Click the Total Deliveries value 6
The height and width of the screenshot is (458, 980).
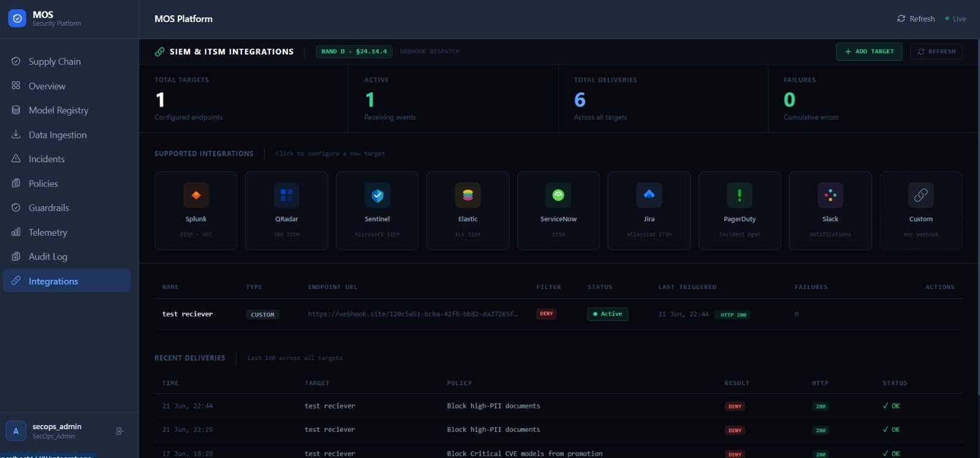pos(579,100)
